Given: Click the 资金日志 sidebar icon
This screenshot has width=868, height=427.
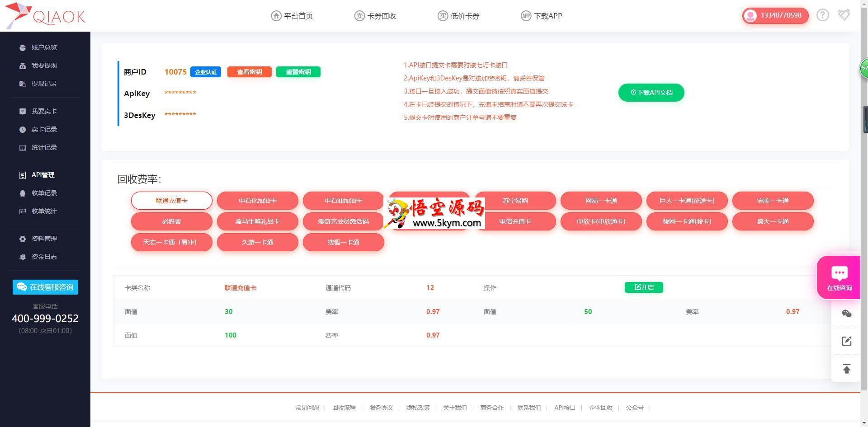Looking at the screenshot, I should tap(23, 257).
